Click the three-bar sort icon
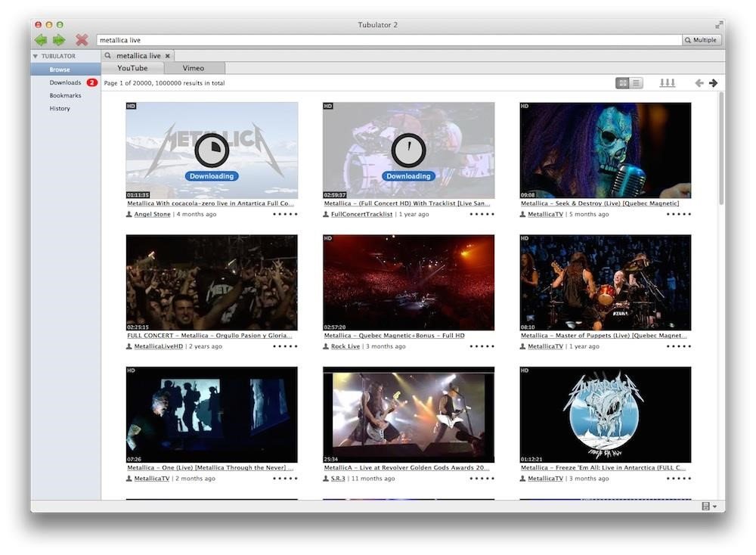This screenshot has width=756, height=555. 668,83
